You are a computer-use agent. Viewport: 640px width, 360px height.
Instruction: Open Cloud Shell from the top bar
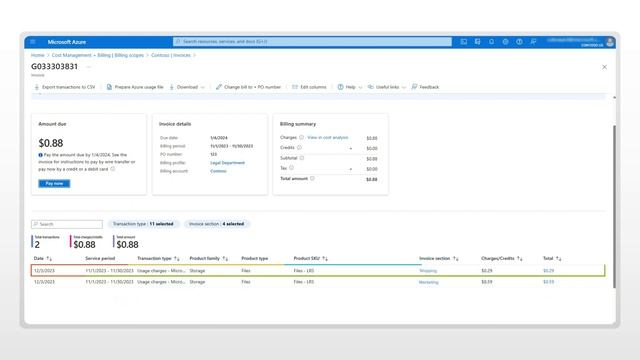[x=464, y=42]
